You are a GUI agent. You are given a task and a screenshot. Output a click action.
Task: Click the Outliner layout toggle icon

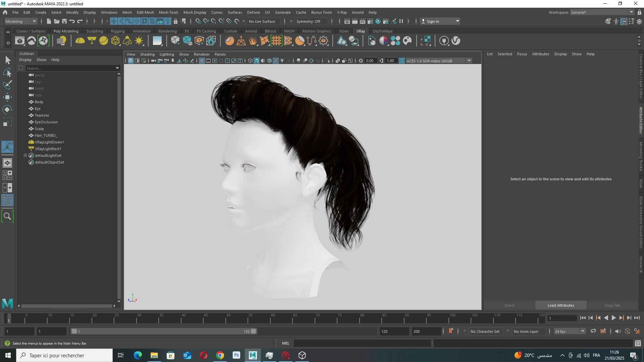(7, 200)
